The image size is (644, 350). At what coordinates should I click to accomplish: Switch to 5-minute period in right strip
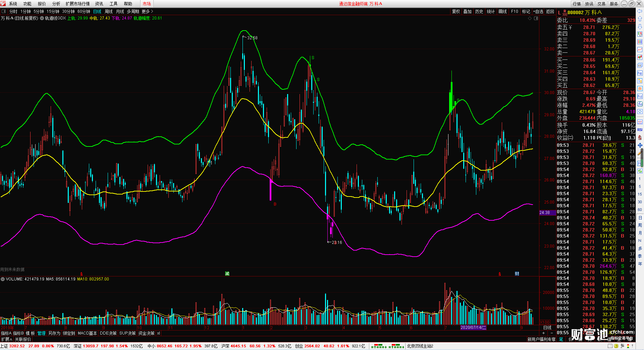(640, 186)
